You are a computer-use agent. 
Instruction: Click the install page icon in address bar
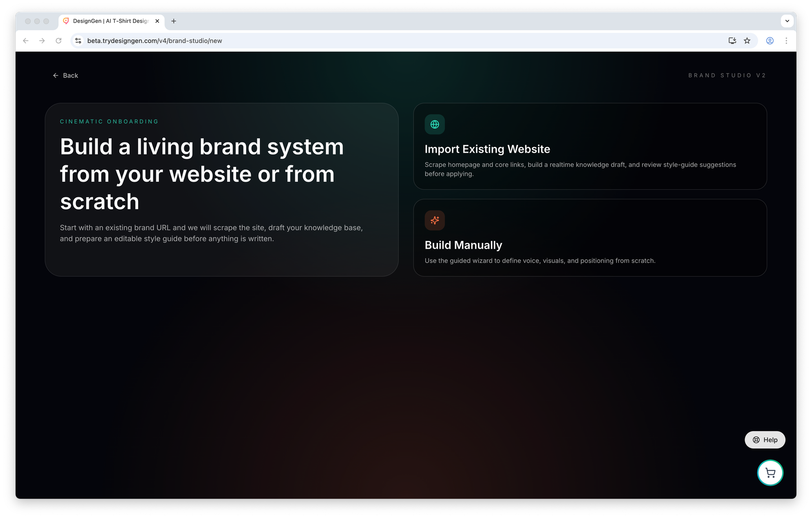point(732,41)
